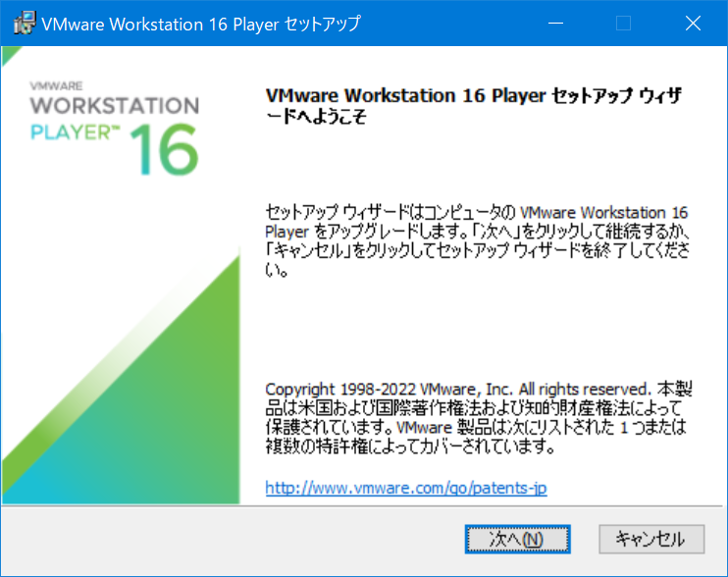This screenshot has height=577, width=728.
Task: Click the Copyright 1998-2022 VMware notice
Action: pyautogui.click(x=476, y=417)
